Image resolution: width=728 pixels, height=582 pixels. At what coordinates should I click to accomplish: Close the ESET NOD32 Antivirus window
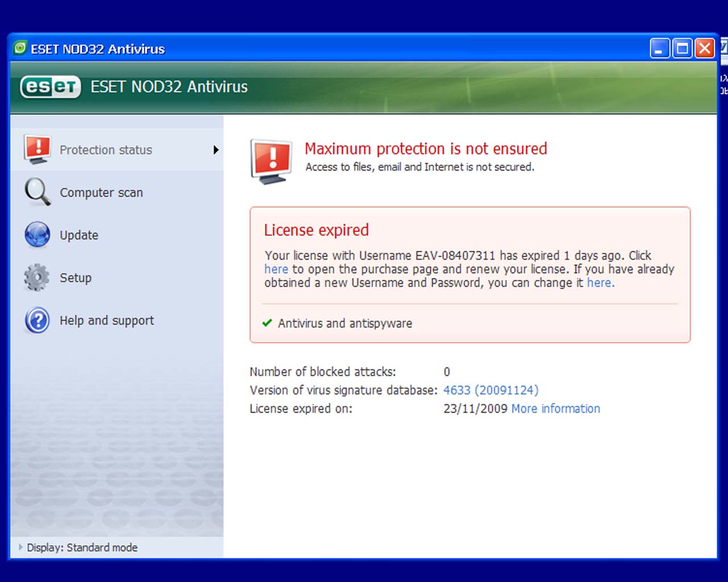pos(705,48)
